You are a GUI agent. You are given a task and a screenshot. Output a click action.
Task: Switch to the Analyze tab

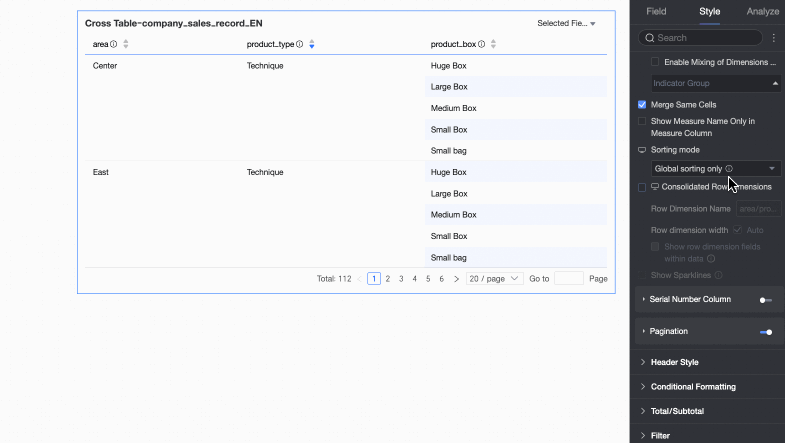[762, 12]
